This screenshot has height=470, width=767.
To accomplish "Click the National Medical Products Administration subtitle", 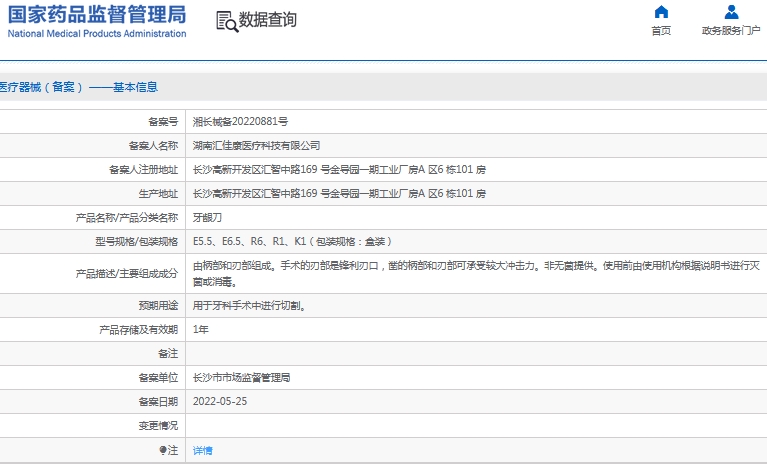I will [x=97, y=34].
